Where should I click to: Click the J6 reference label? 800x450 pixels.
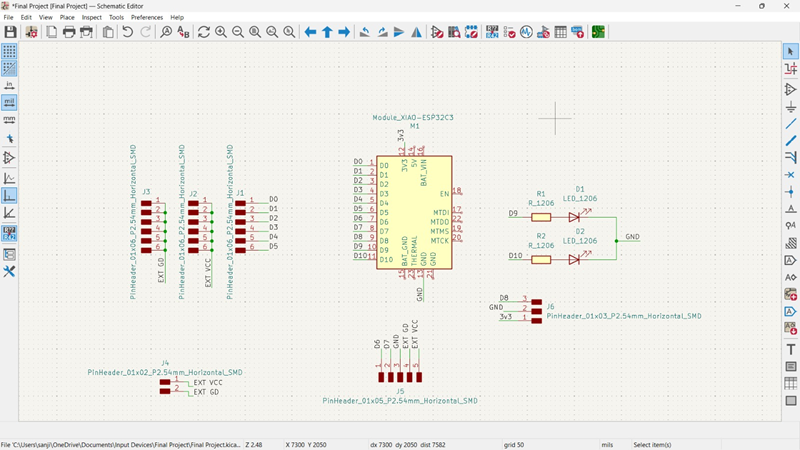(551, 307)
